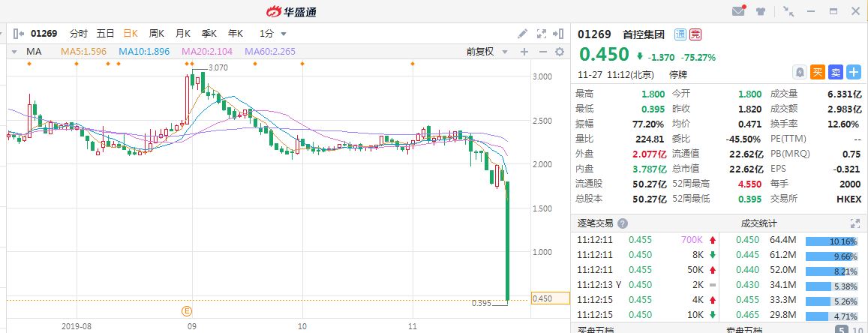Screen dimensions: 868x333
Task: Toggle the right quote panel visibility
Action: coord(560,34)
